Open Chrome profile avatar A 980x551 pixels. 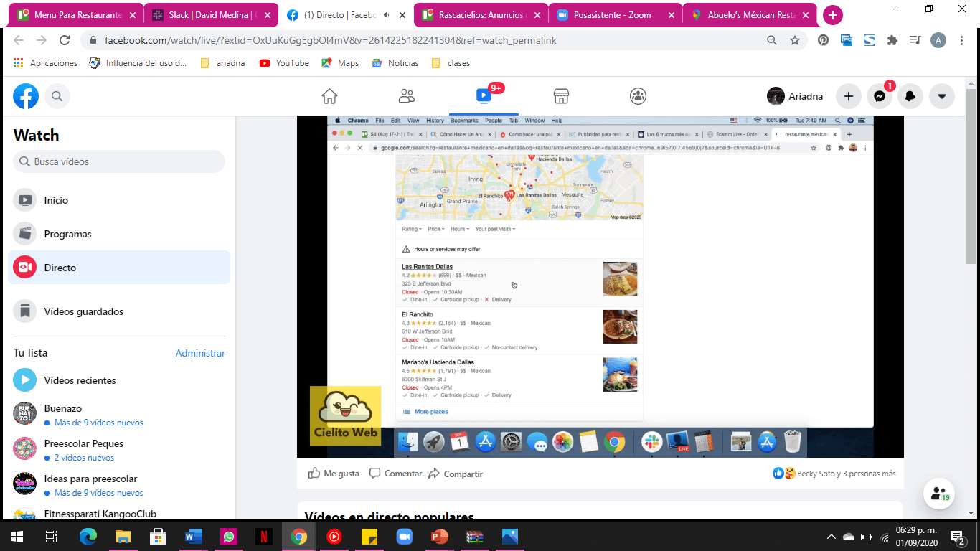coord(938,41)
